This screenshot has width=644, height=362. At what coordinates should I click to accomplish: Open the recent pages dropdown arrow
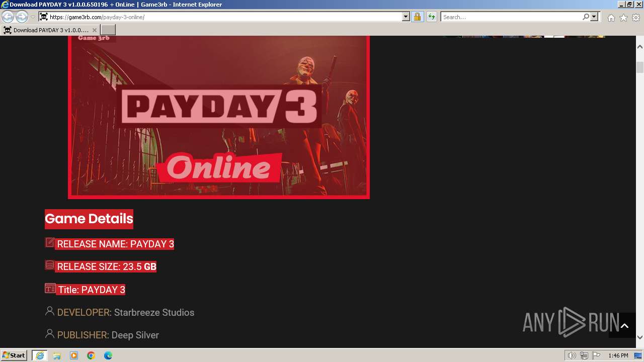point(33,17)
